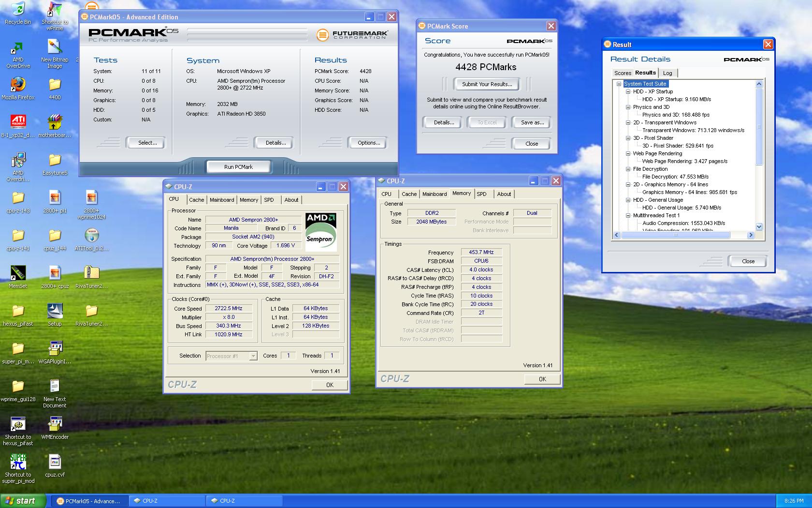Screen dimensions: 812x508
Task: Collapse the File Decryption node
Action: coord(628,169)
